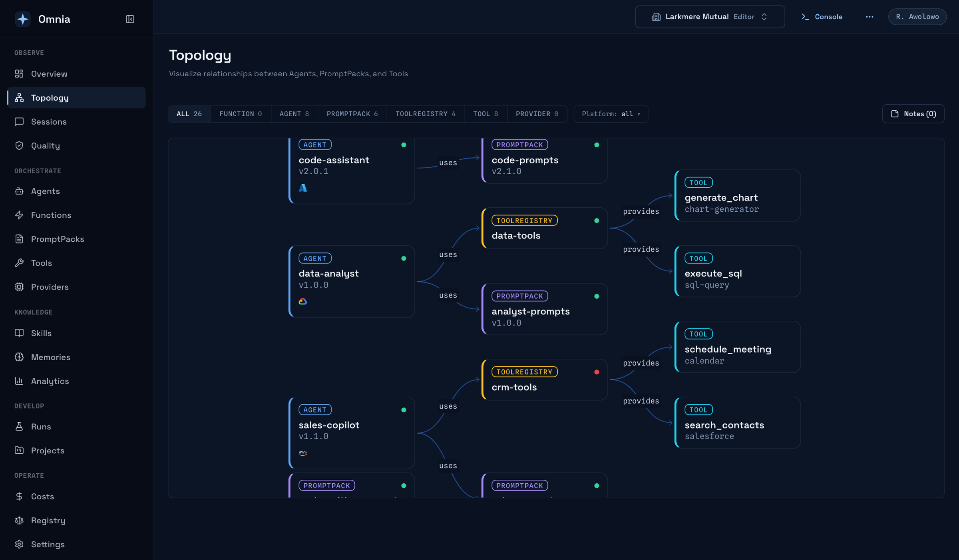Open the more options ellipsis menu
Screen dimensions: 959x560
869,17
